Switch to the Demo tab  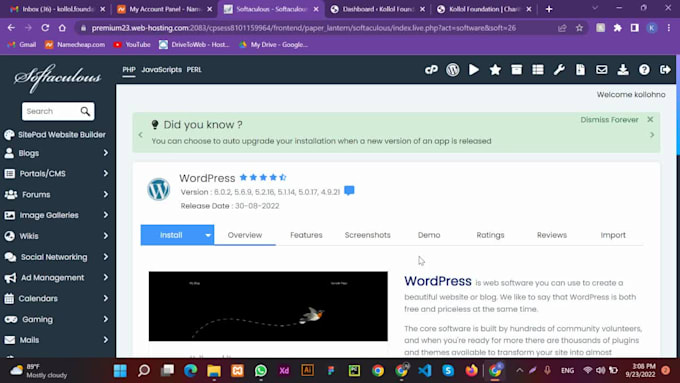point(429,235)
